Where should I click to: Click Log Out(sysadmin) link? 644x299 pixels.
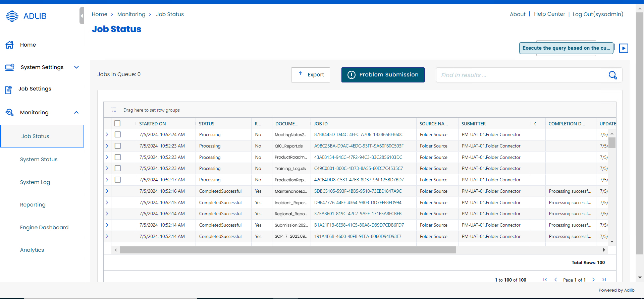[x=598, y=14]
